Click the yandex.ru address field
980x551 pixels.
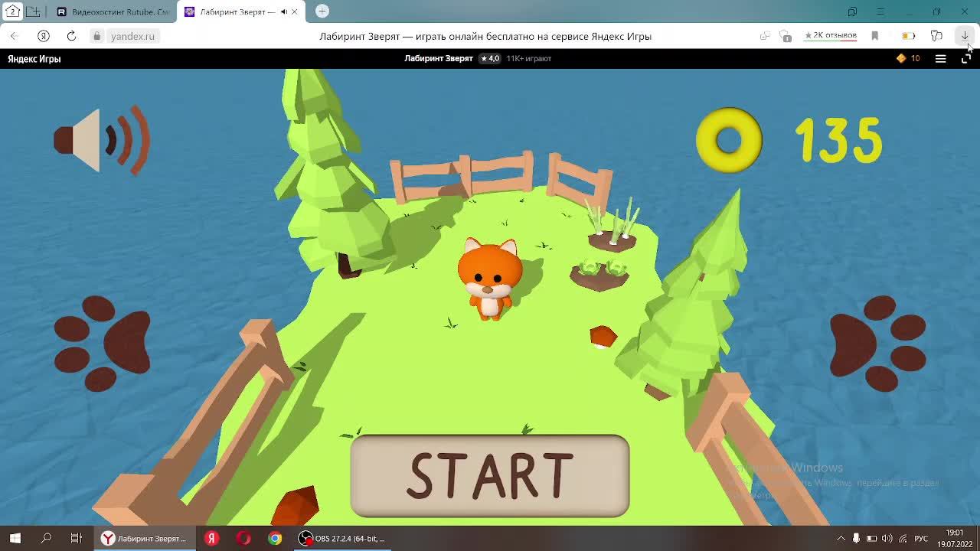coord(132,36)
